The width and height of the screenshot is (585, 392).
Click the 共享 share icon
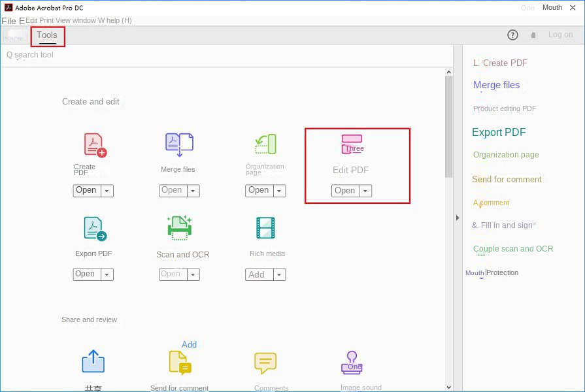point(93,361)
